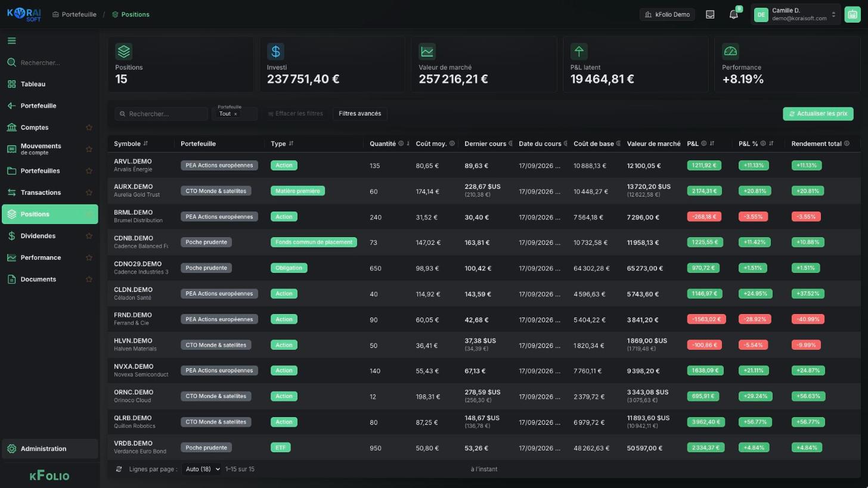Image resolution: width=868 pixels, height=488 pixels.
Task: Click the table refresh icon by Lignes par page
Action: (119, 470)
